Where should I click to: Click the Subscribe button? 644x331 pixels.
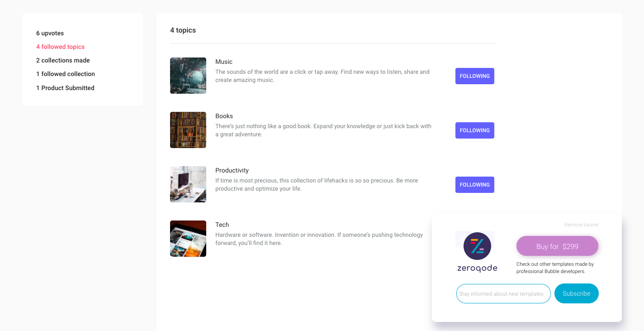(x=577, y=293)
